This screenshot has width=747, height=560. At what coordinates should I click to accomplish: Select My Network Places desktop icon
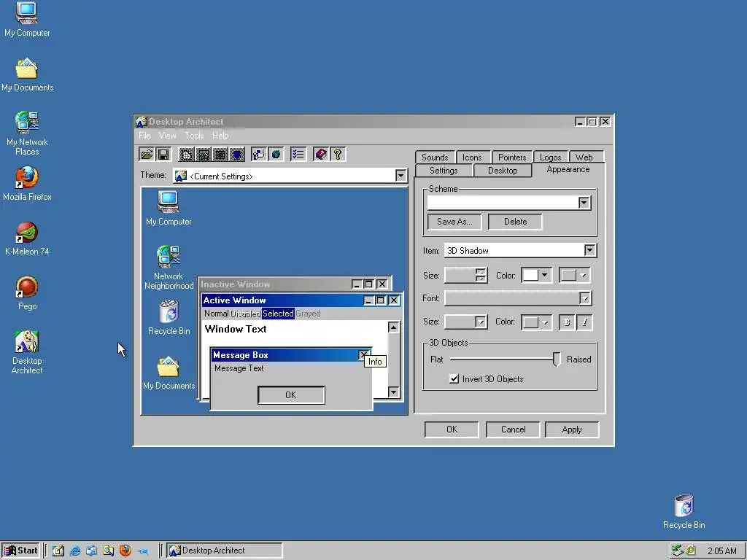27,133
